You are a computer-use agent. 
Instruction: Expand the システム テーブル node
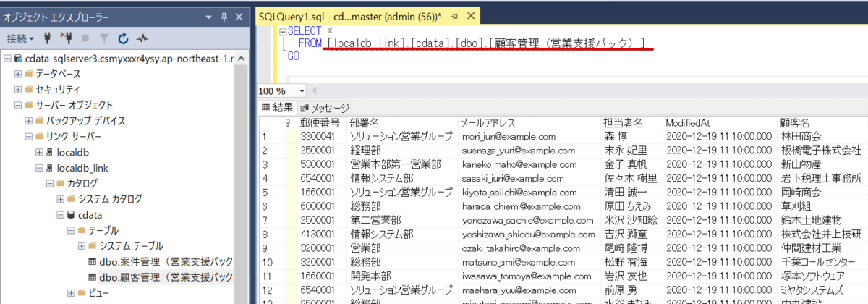(x=81, y=246)
